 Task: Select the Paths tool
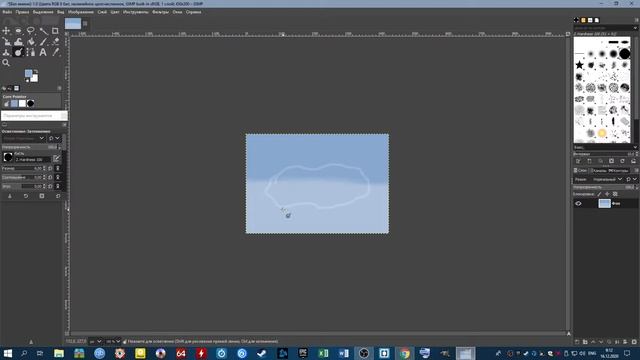click(x=31, y=52)
